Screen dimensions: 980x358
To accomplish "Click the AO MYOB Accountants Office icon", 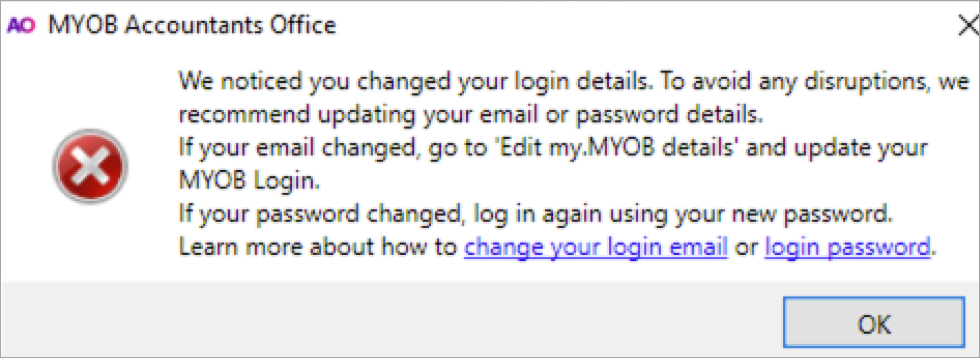I will click(x=23, y=24).
